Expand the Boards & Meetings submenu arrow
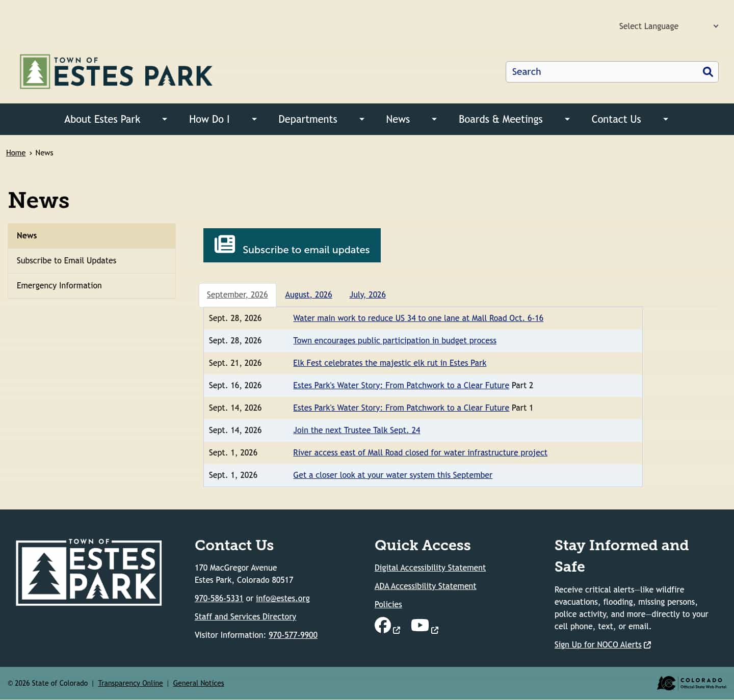This screenshot has width=734, height=700. (x=567, y=119)
